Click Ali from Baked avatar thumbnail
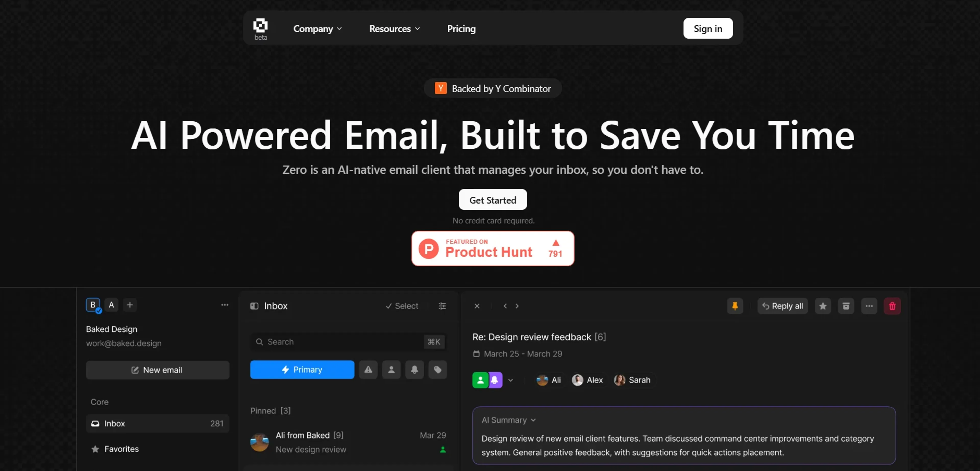Image resolution: width=980 pixels, height=471 pixels. [x=260, y=442]
